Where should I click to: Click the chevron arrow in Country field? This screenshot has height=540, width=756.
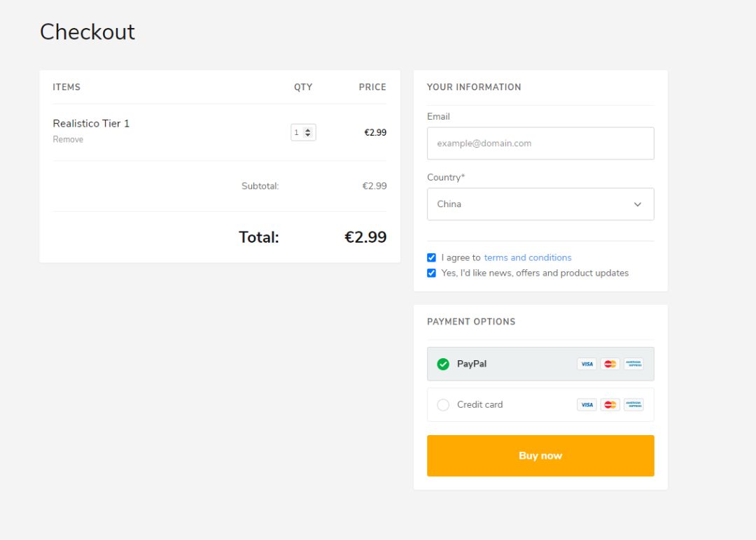tap(638, 204)
